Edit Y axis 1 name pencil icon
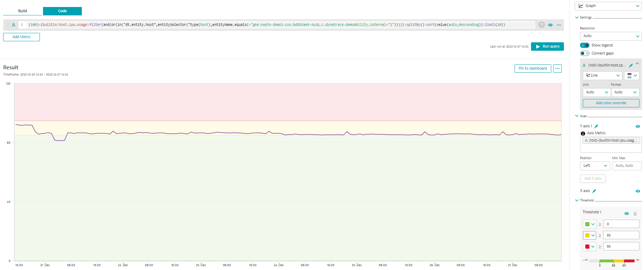The height and width of the screenshot is (270, 644). tap(596, 126)
